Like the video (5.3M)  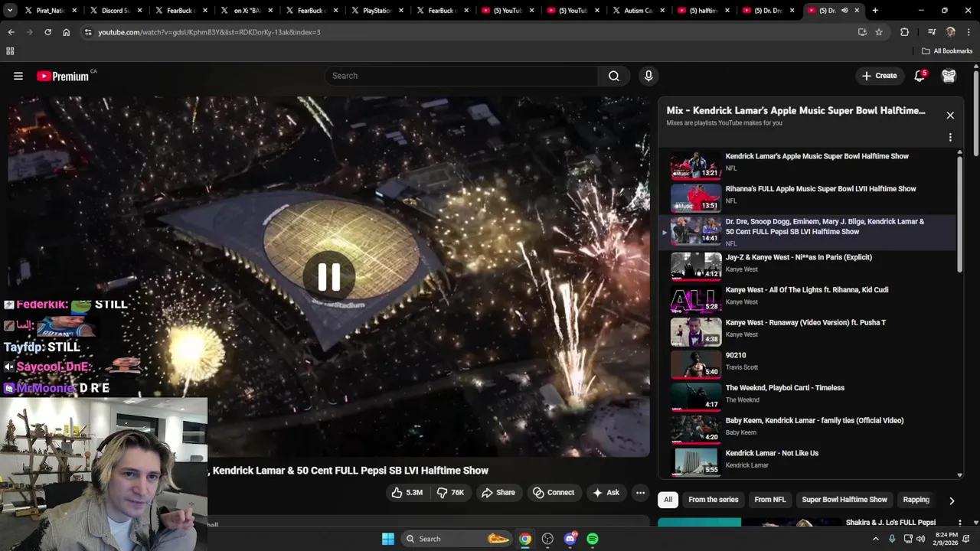407,493
